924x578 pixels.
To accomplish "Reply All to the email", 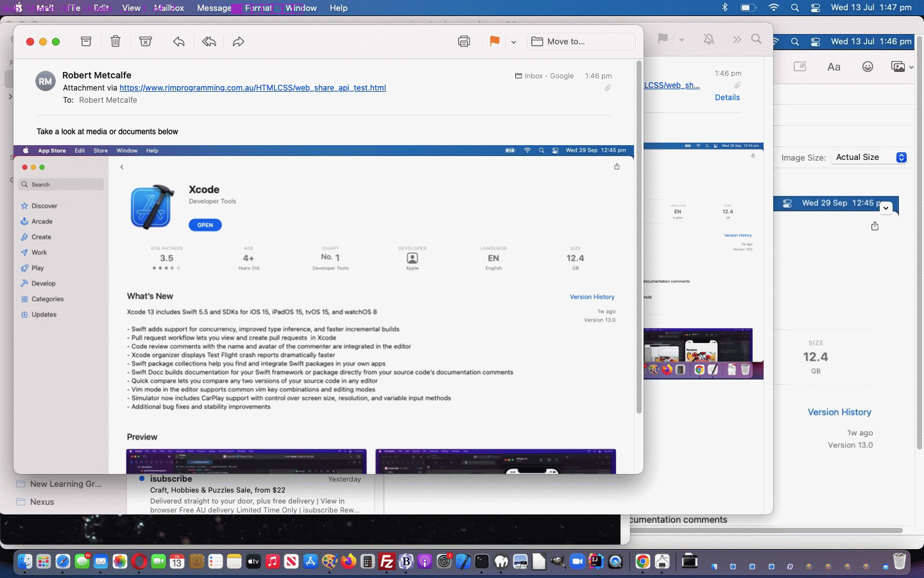I will (209, 41).
